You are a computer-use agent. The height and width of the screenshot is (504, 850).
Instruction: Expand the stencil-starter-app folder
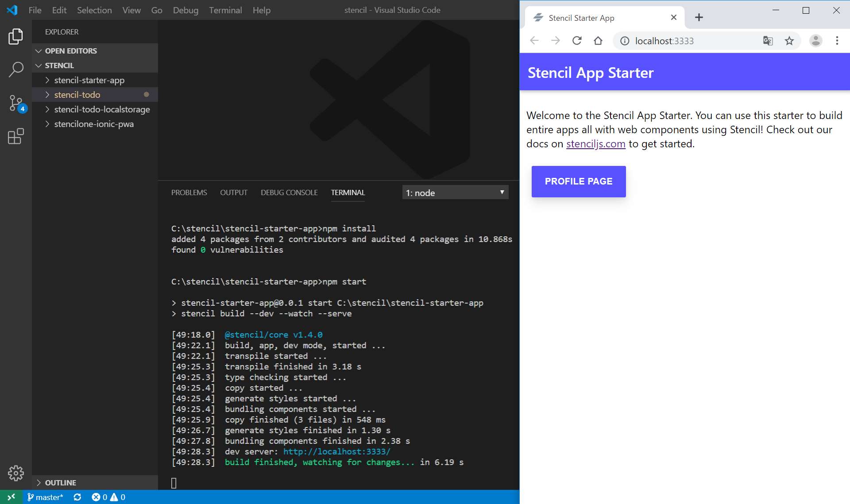(x=89, y=80)
